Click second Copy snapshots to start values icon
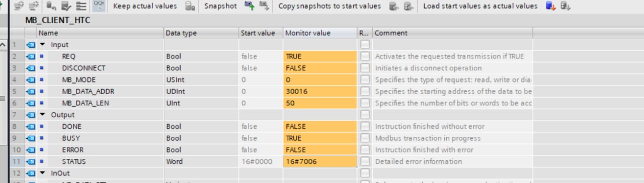644x183 pixels. [409, 6]
